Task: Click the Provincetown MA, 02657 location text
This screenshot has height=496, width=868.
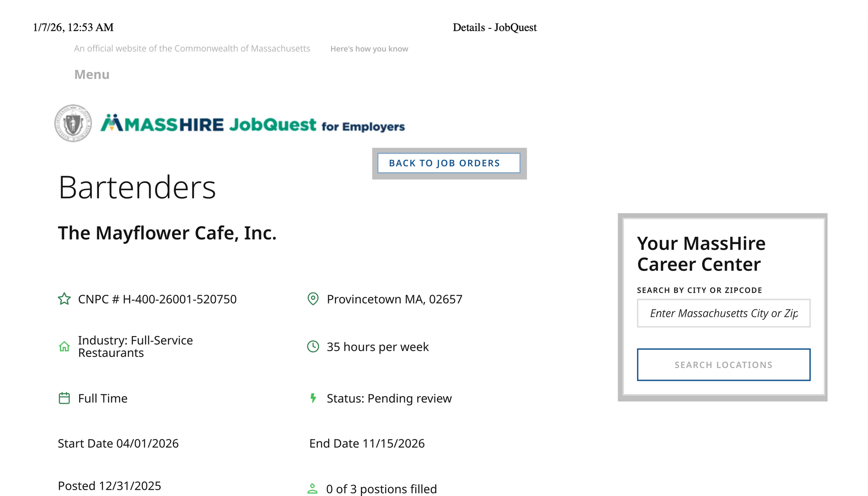Action: click(x=394, y=299)
